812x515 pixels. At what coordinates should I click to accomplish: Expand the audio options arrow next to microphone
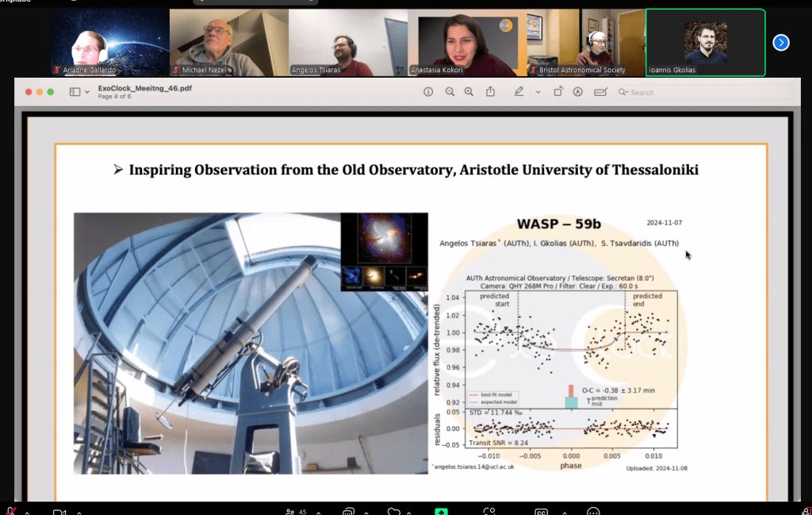(27, 511)
